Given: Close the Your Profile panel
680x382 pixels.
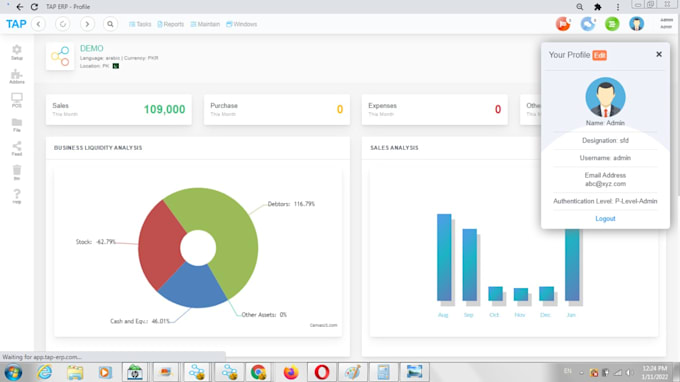Looking at the screenshot, I should (x=659, y=54).
